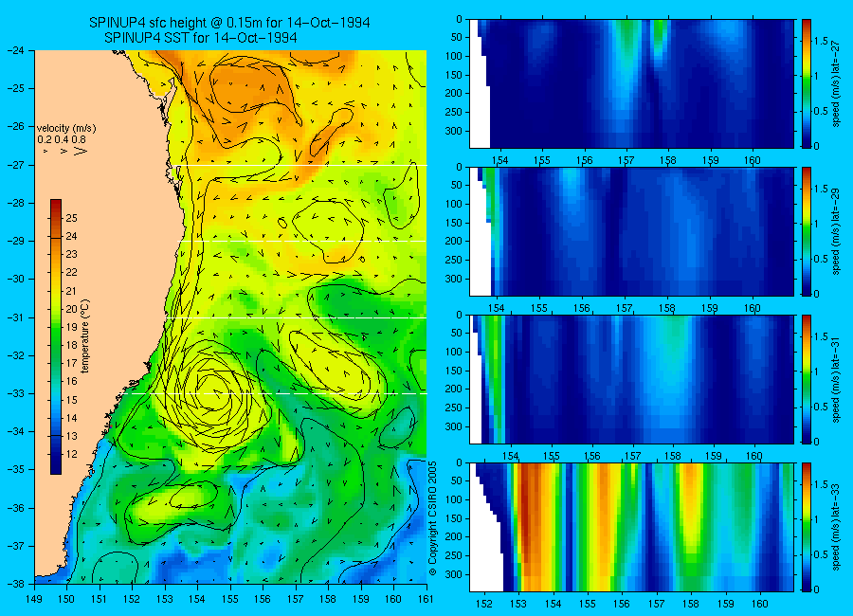Click the -35 latitude label on map axis

point(15,469)
